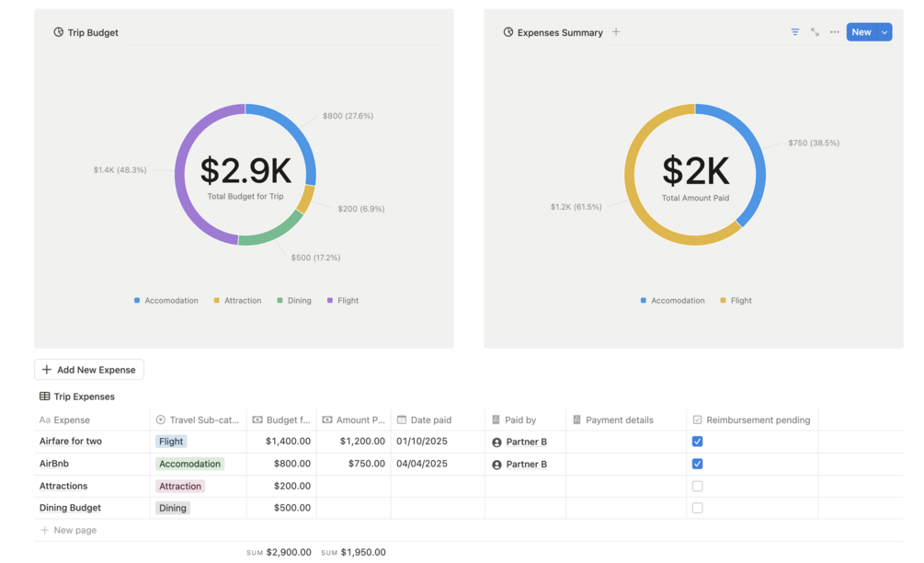Open the Trip Expenses table view

pos(77,396)
